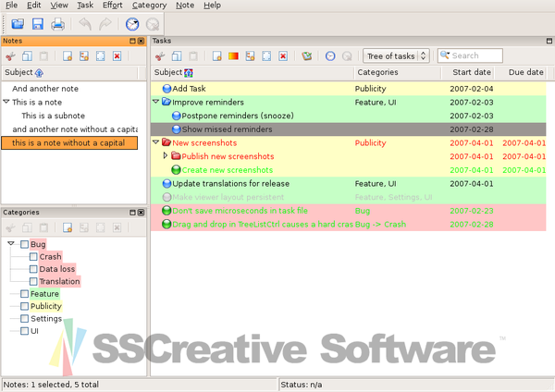This screenshot has height=392, width=555.
Task: Collapse the New screenshots task
Action: tap(155, 142)
